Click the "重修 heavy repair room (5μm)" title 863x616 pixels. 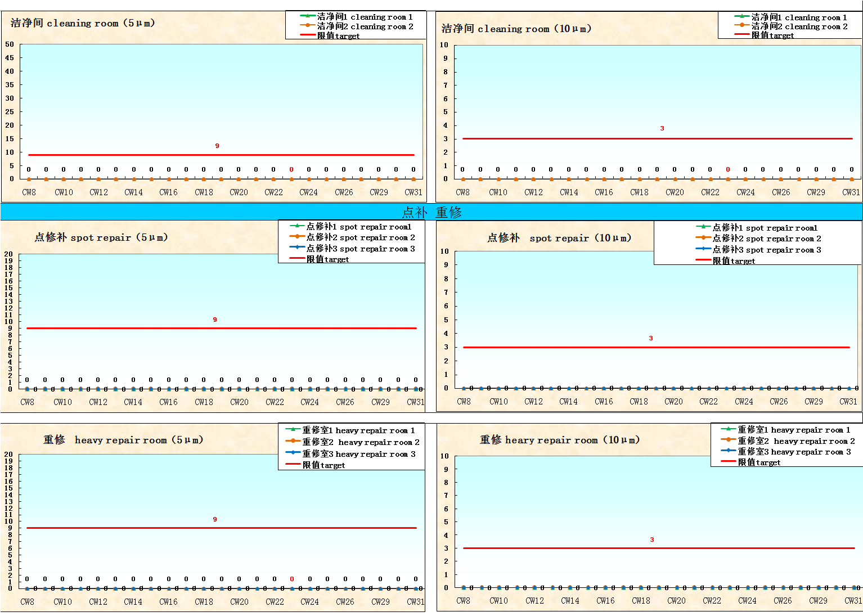[x=123, y=440]
